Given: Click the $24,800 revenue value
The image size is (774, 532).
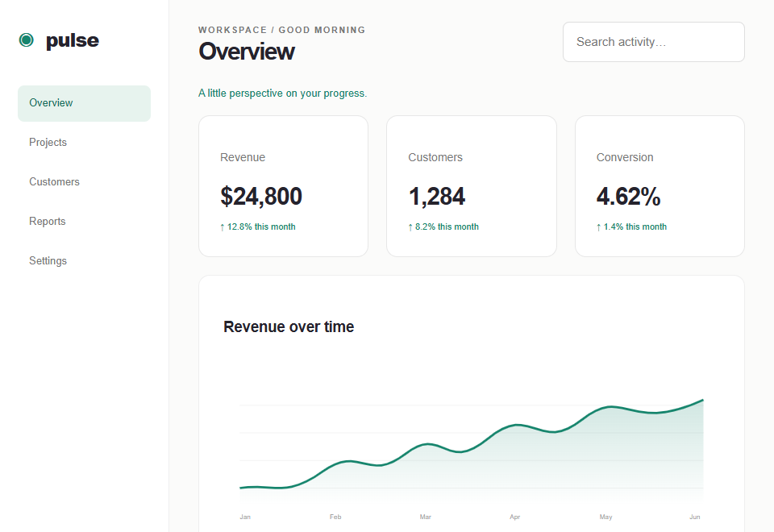Looking at the screenshot, I should click(x=261, y=197).
